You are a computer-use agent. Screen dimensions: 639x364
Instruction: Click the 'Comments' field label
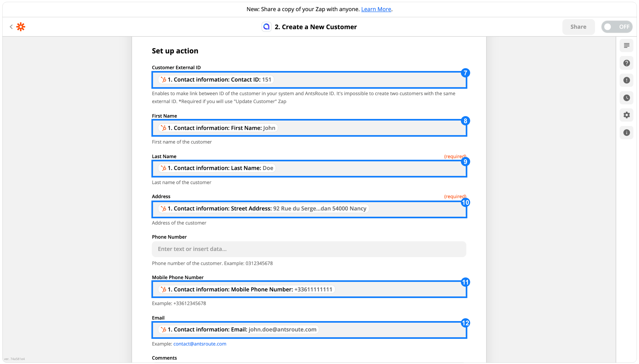pos(164,358)
